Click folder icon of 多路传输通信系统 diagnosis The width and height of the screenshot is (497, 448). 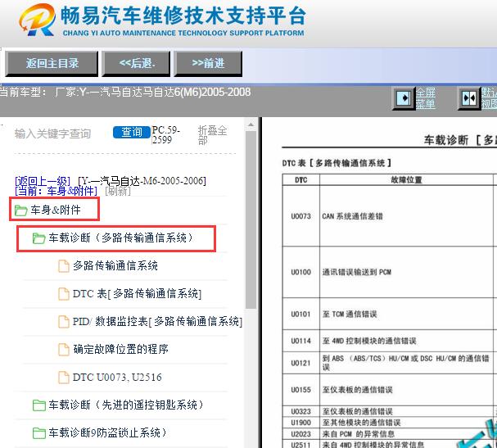pyautogui.click(x=39, y=238)
